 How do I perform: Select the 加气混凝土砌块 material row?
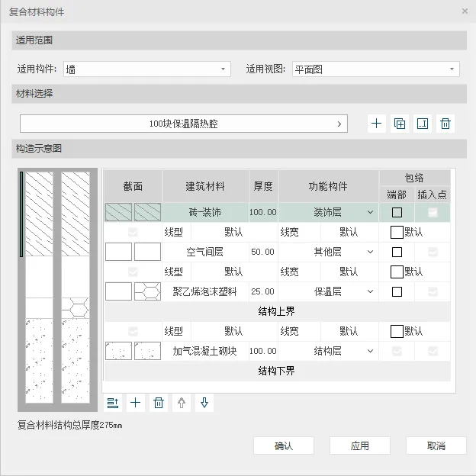[x=205, y=351]
